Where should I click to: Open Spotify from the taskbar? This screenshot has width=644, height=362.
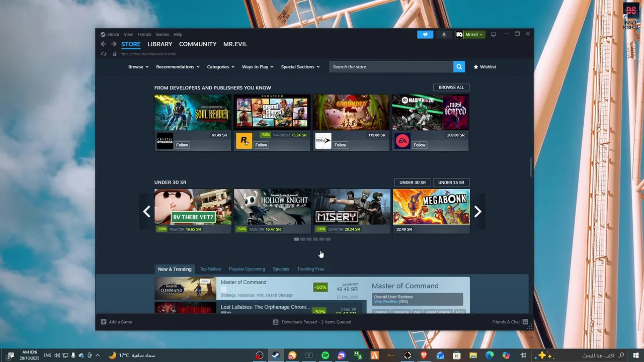click(325, 355)
